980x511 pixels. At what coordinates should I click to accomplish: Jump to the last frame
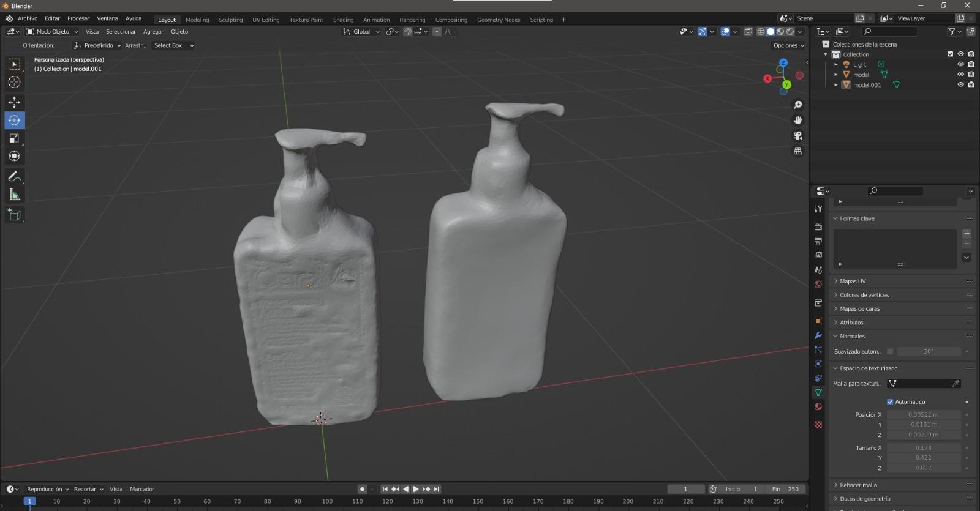click(x=437, y=489)
